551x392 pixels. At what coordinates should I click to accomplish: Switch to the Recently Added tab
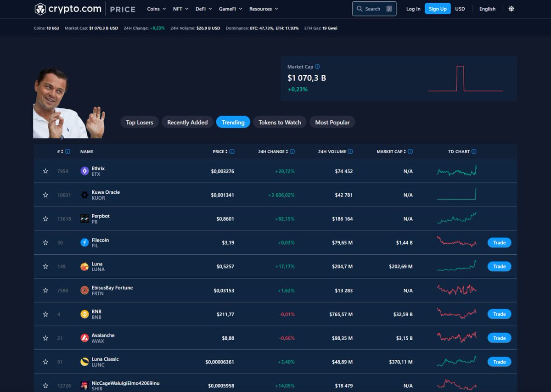pyautogui.click(x=187, y=122)
